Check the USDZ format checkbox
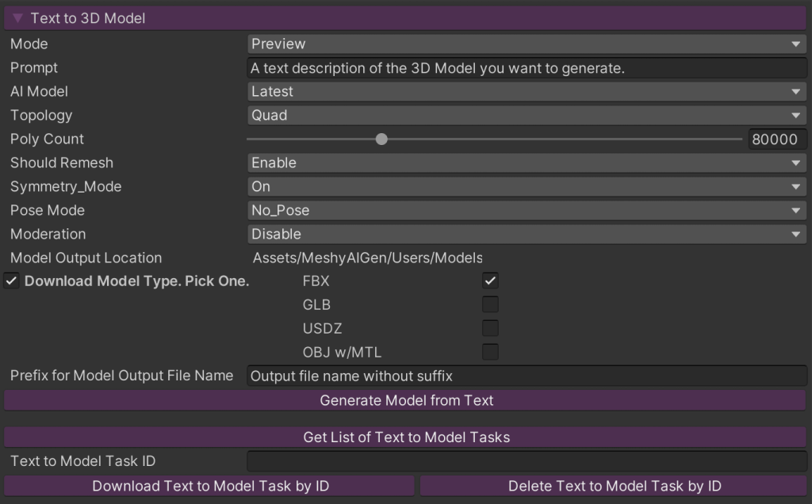The height and width of the screenshot is (504, 812). (491, 328)
